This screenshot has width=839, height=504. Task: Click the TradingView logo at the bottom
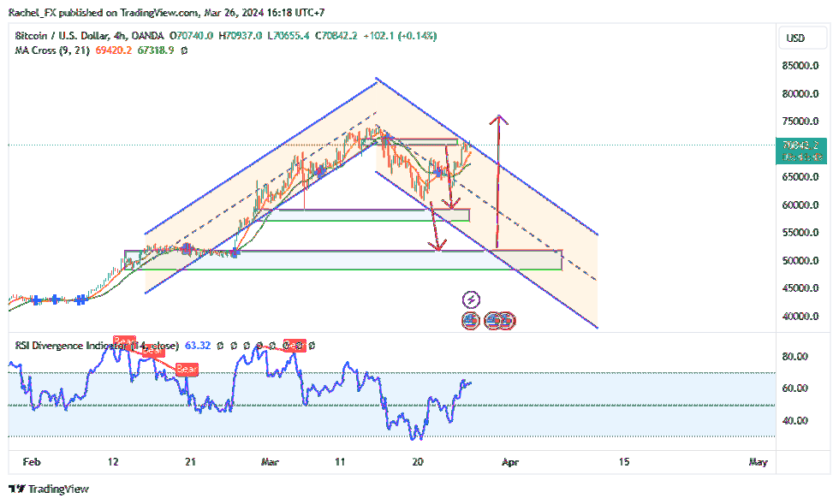(x=50, y=489)
